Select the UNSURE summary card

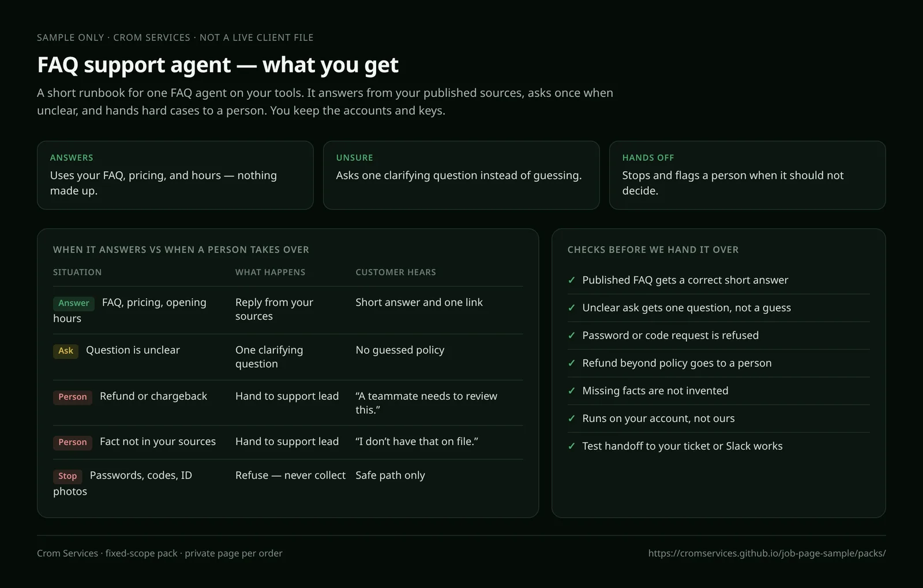point(461,175)
